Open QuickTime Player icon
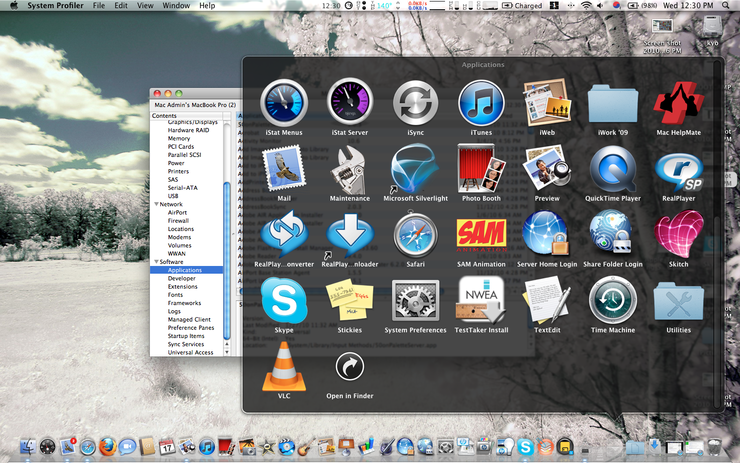The image size is (740, 463). (612, 168)
